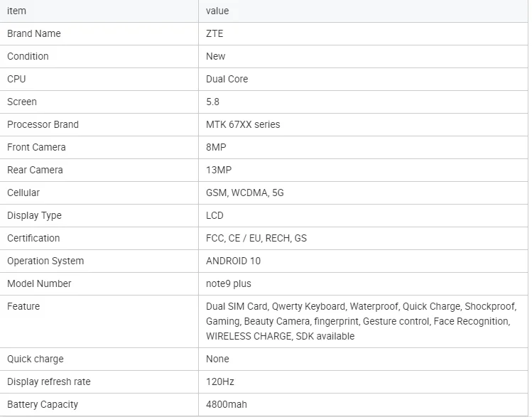The image size is (532, 417).
Task: Click the 'Dual Core' value
Action: click(227, 79)
